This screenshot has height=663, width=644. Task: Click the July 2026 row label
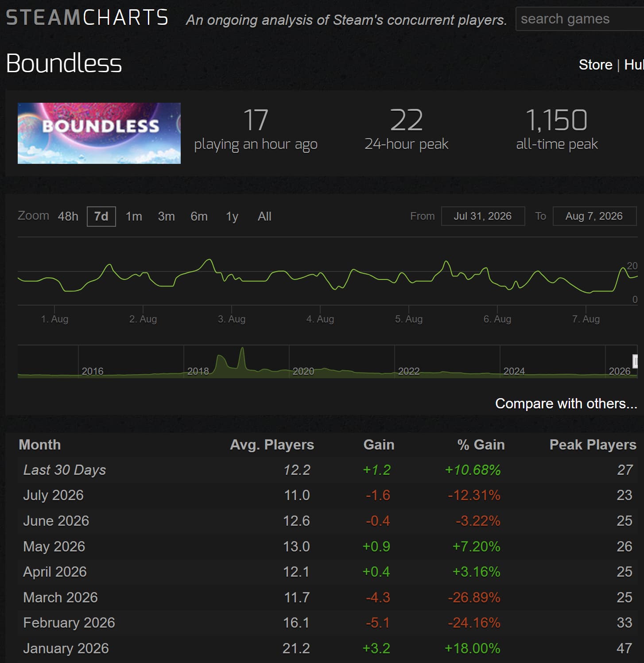(x=53, y=495)
